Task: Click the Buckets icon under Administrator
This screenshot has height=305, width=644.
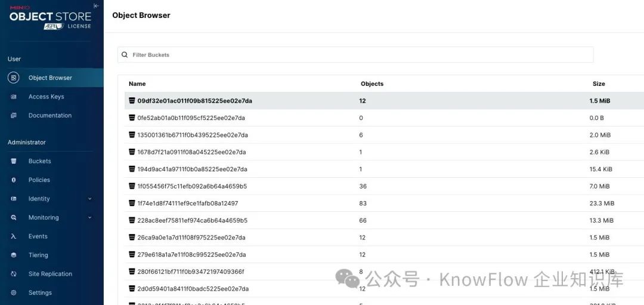Action: coord(14,161)
